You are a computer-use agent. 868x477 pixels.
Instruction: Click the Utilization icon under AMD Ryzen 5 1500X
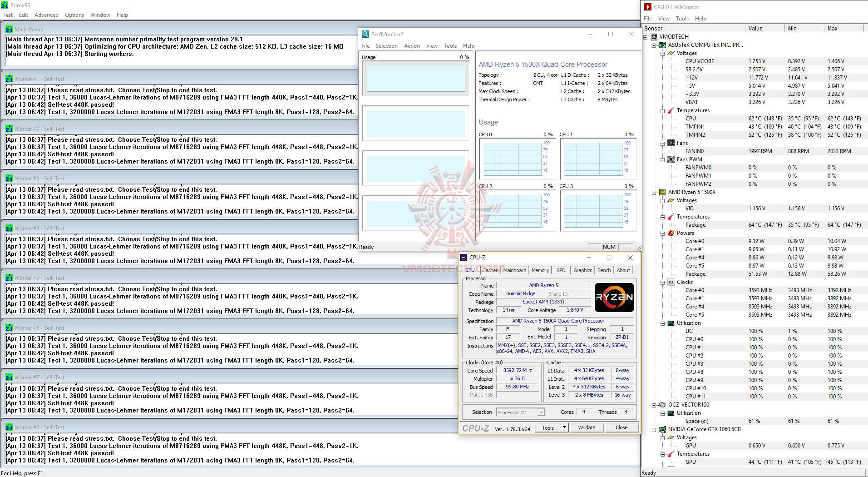(671, 323)
